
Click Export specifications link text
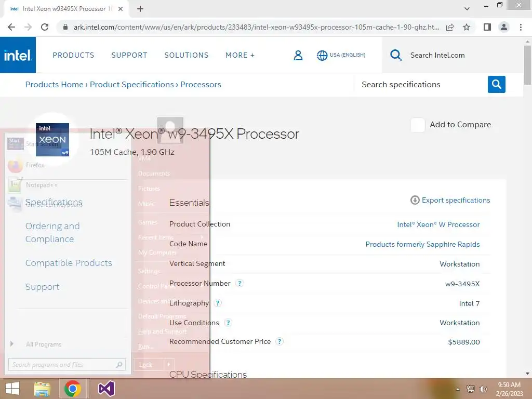456,200
